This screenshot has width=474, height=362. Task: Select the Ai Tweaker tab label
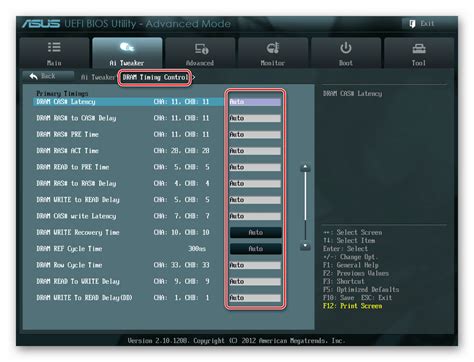(x=127, y=63)
